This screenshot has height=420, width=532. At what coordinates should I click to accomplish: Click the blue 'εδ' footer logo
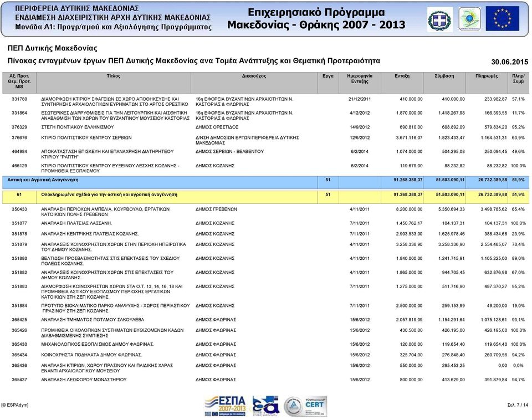[265, 406]
